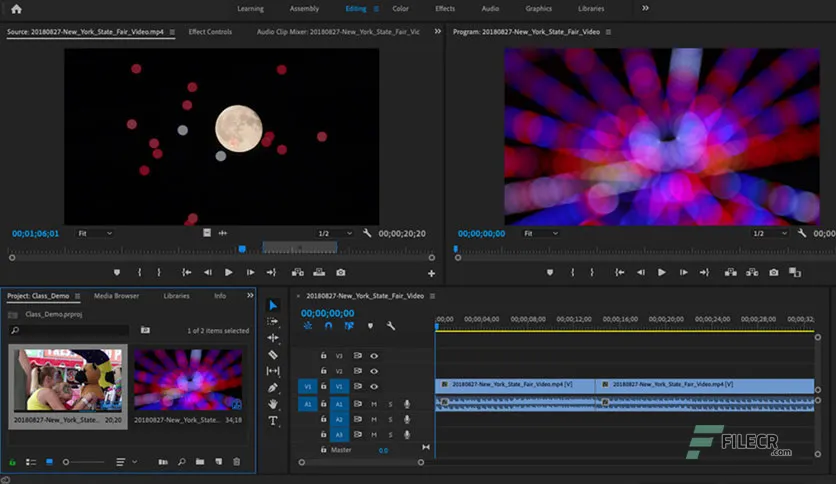The width and height of the screenshot is (836, 484).
Task: Toggle lock on track V2
Action: (323, 371)
